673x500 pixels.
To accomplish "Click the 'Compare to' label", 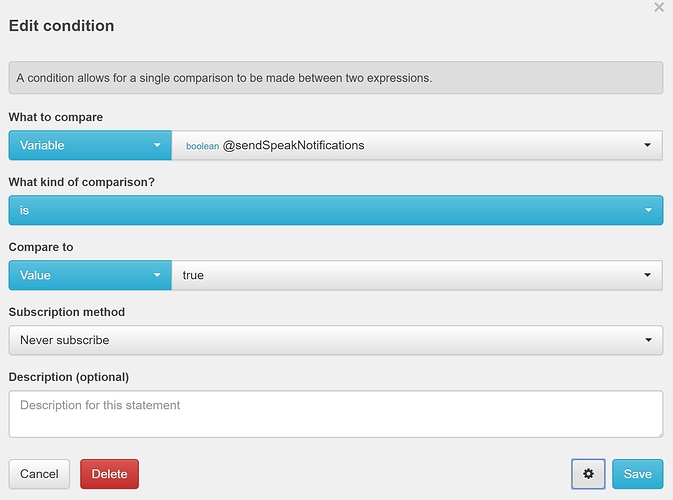I will 41,247.
